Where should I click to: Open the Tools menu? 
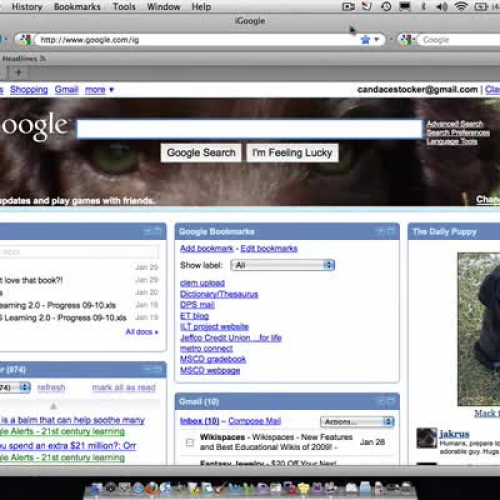(x=124, y=7)
